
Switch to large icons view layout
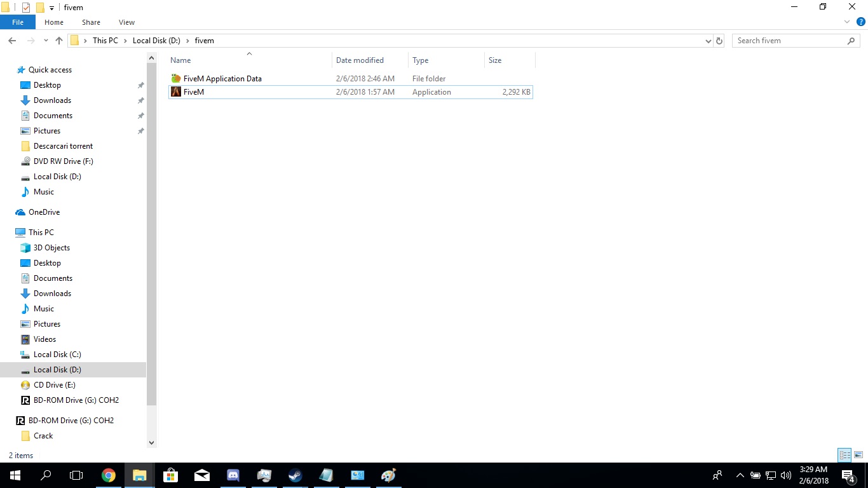point(858,455)
